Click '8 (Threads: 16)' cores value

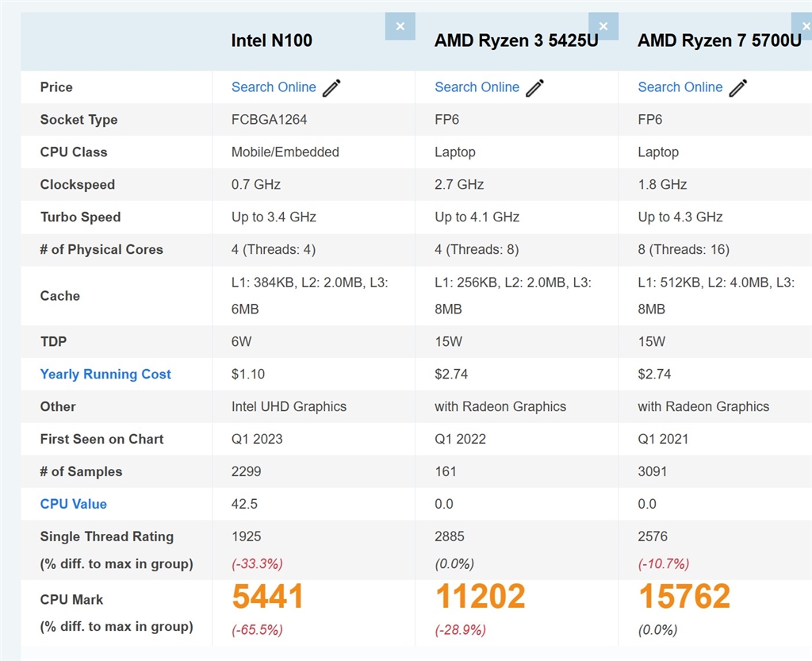tap(684, 250)
